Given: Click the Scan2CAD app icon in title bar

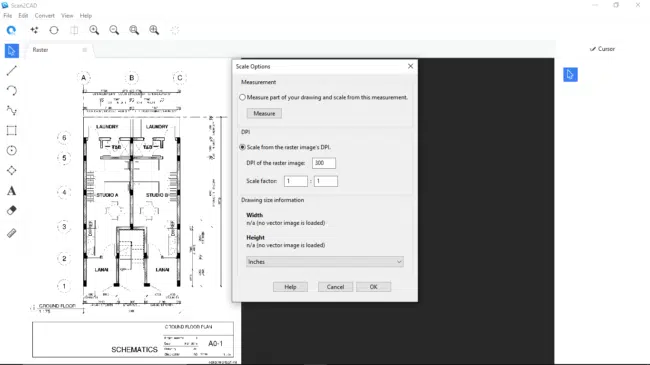Looking at the screenshot, I should click(5, 5).
